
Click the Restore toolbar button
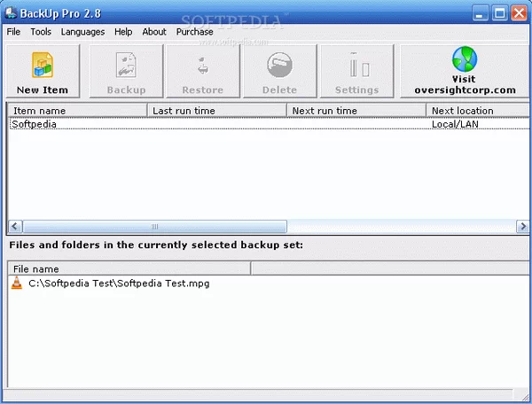(203, 71)
